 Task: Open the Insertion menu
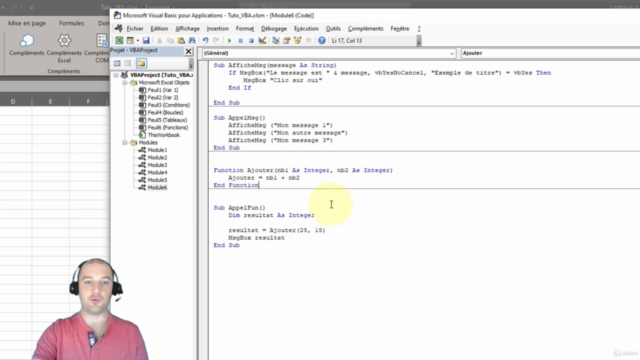[218, 29]
